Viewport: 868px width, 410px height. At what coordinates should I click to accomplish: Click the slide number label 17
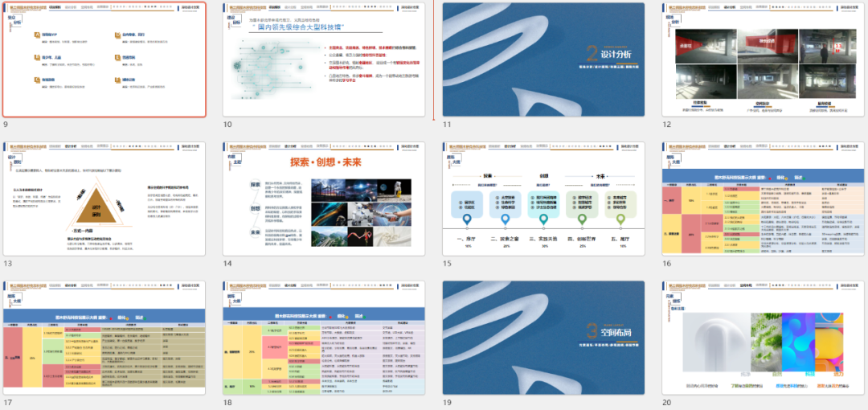[6, 404]
